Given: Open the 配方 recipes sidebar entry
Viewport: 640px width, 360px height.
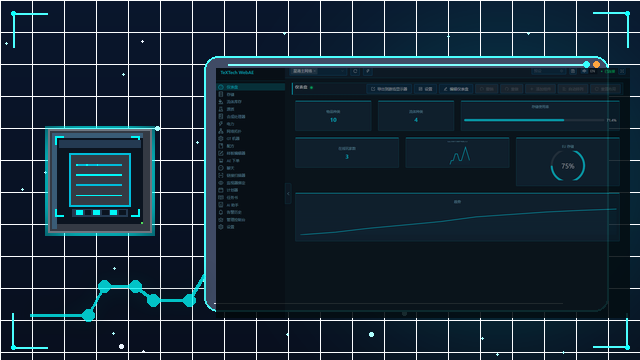Looking at the screenshot, I should [251, 146].
